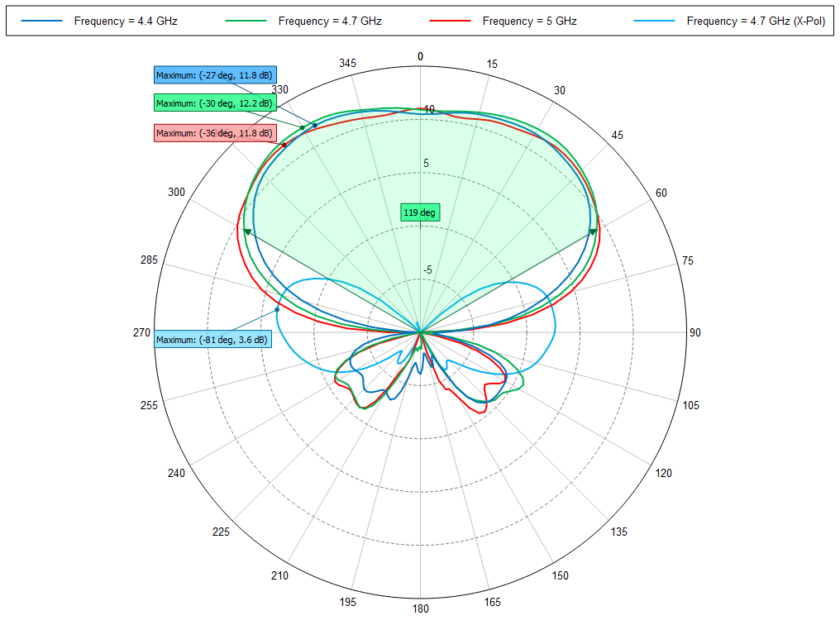This screenshot has width=840, height=625.
Task: Click the left beamwidth arrow marker
Action: coord(248,230)
